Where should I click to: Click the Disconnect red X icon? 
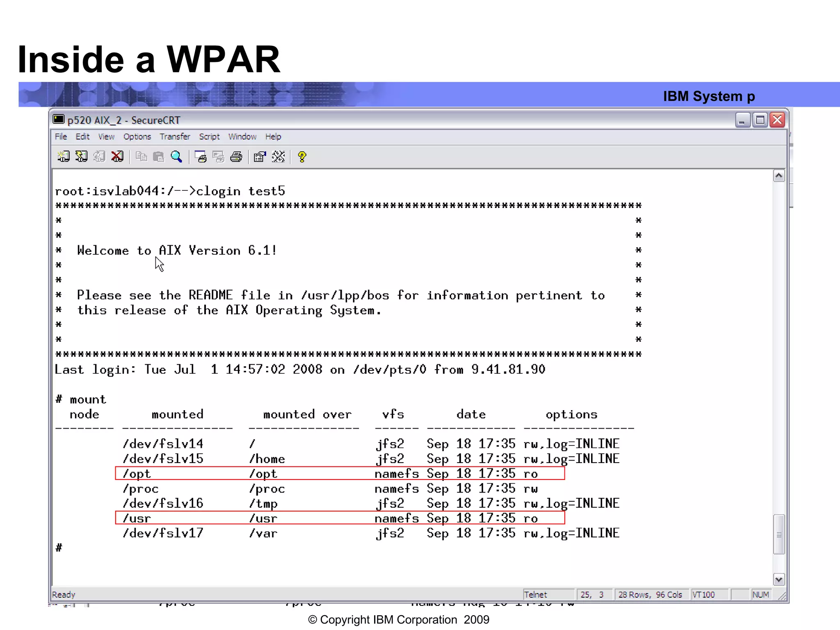tap(117, 156)
